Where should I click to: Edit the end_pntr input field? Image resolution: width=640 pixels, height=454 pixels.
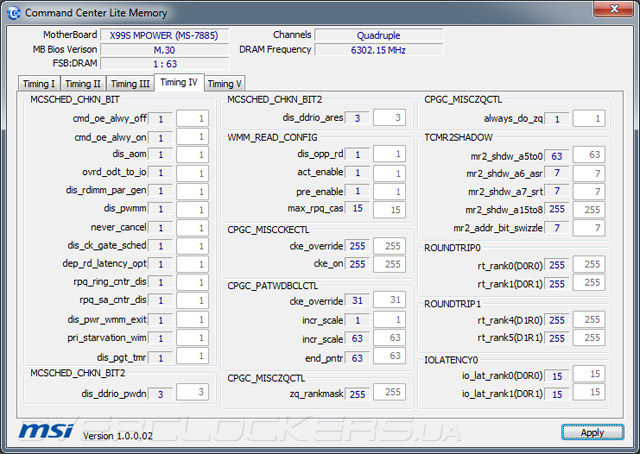tap(389, 356)
